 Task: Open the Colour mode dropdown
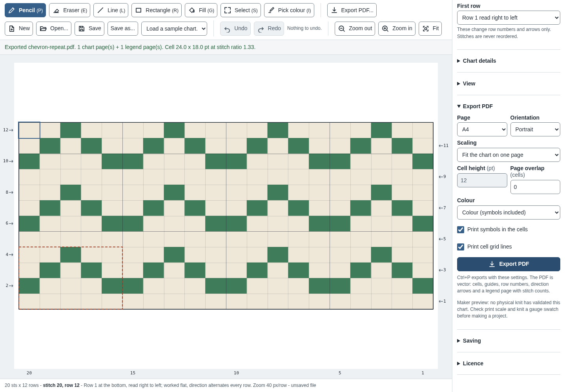pos(508,212)
